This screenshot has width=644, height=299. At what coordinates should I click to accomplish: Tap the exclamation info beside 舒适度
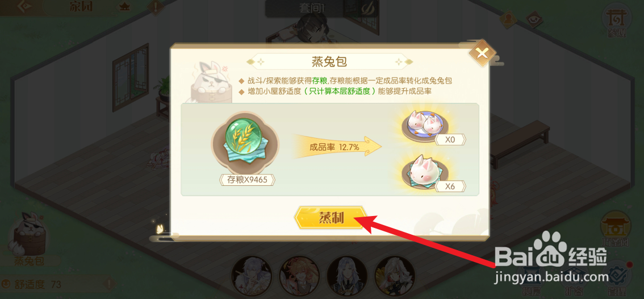point(109,284)
